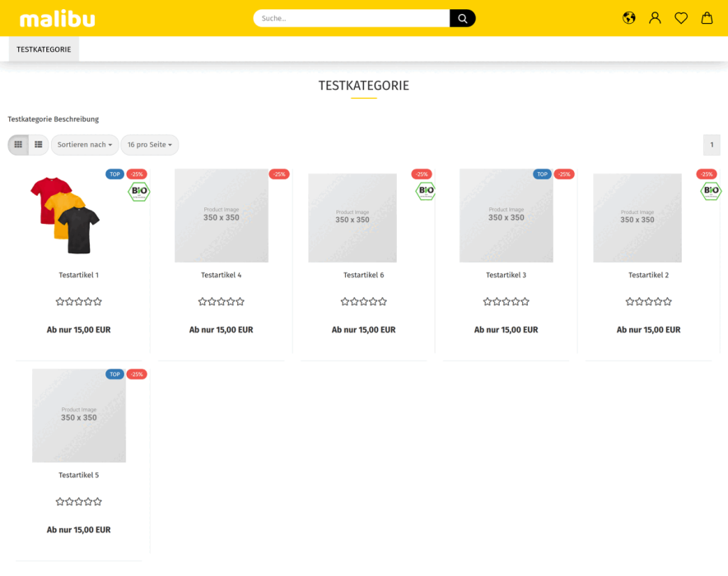Open the globe language selector

629,18
